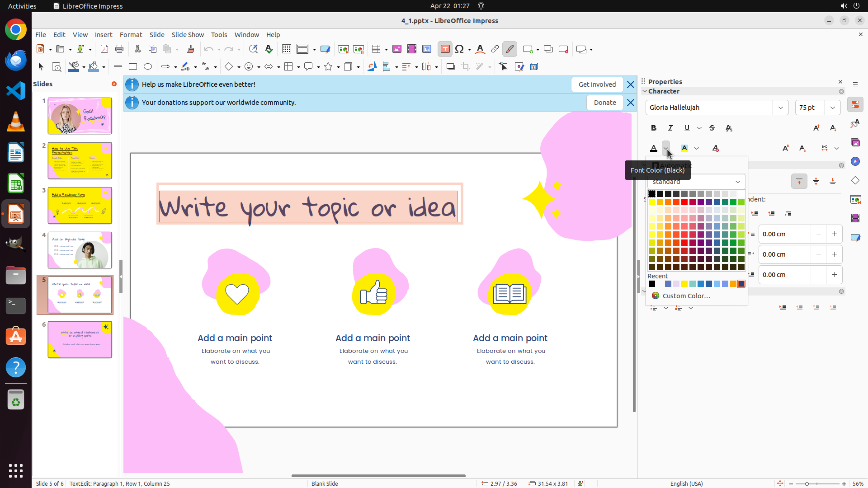Toggle Bold in Character panel

(x=654, y=128)
